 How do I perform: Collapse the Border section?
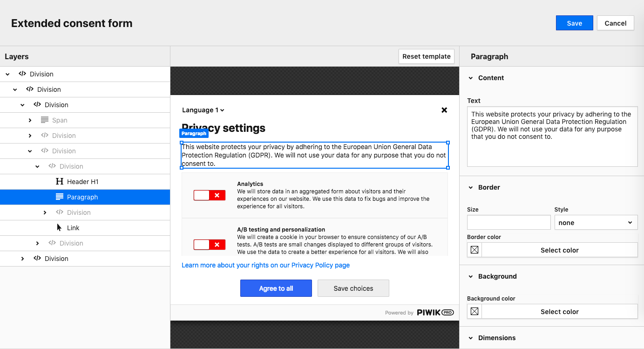tap(471, 187)
